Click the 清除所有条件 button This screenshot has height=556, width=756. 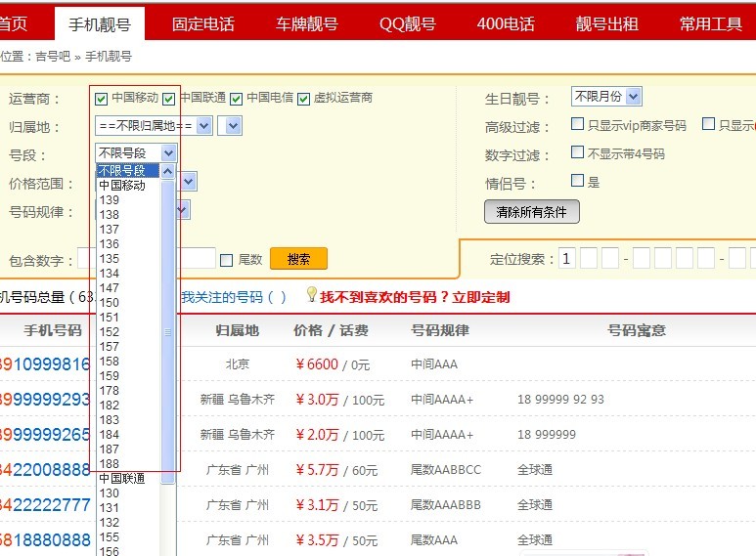pos(531,212)
